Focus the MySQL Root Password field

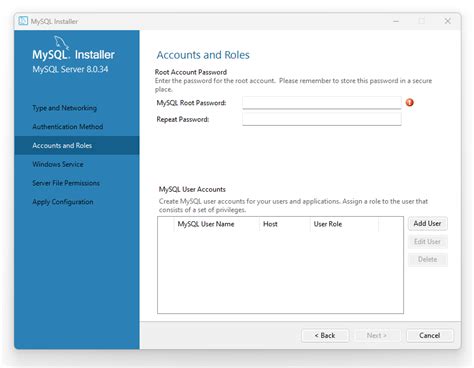322,103
